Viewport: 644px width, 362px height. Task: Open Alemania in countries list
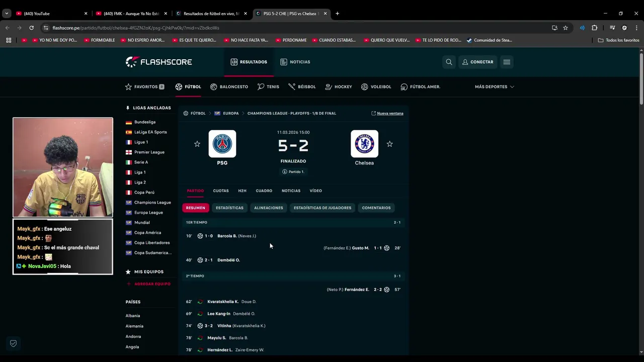[134, 326]
